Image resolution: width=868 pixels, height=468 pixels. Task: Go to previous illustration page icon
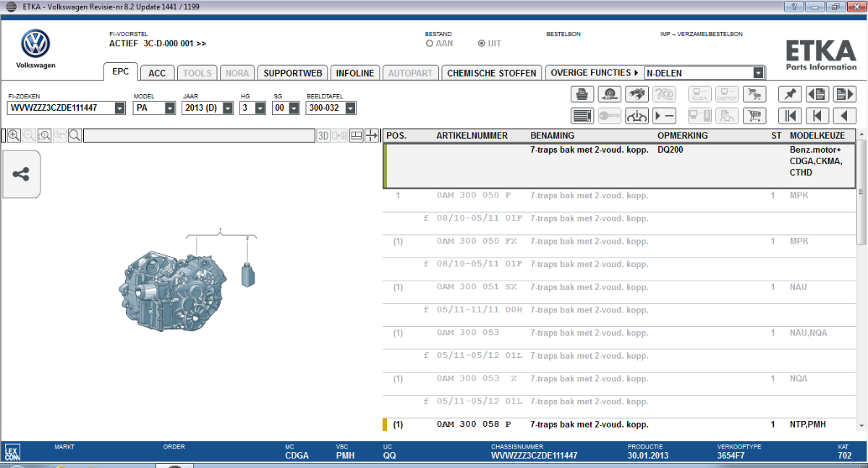coord(817,94)
